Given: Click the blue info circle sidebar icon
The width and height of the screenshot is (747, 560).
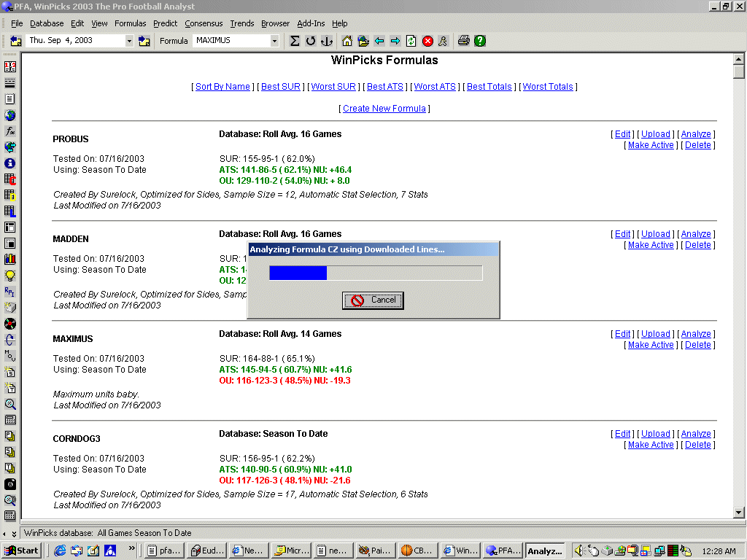Looking at the screenshot, I should (x=9, y=163).
